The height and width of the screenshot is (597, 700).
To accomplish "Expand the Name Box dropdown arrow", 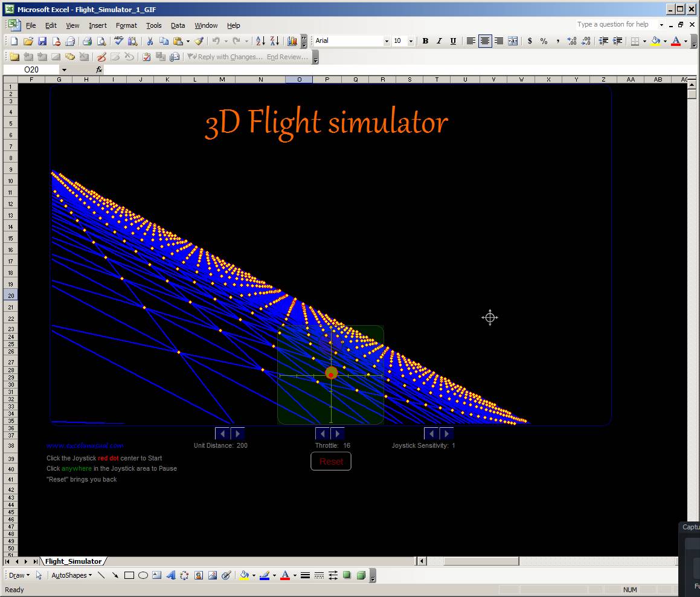I will tap(64, 70).
